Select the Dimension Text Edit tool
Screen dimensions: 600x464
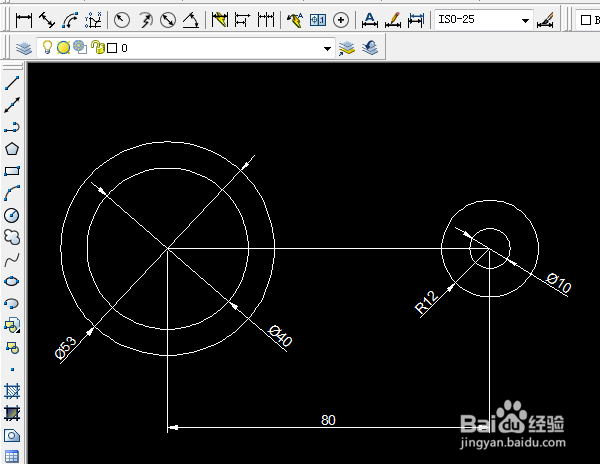[393, 20]
